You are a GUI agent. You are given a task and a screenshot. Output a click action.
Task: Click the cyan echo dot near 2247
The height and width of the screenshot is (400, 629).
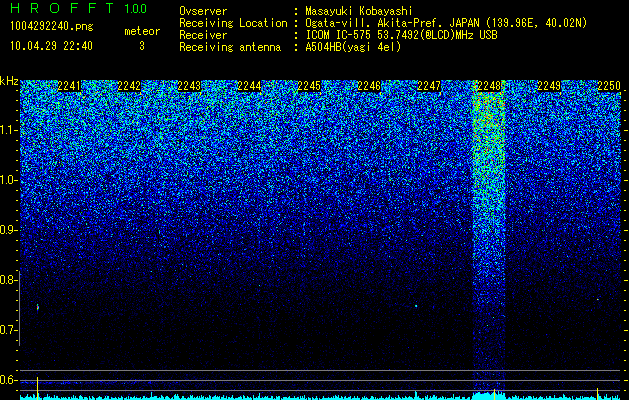pyautogui.click(x=416, y=306)
